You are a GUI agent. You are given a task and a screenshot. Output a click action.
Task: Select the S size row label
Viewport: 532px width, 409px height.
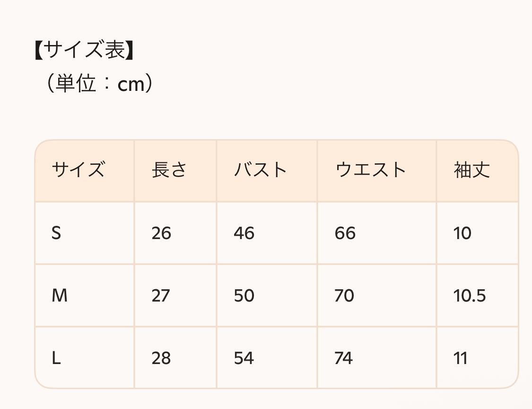[56, 233]
